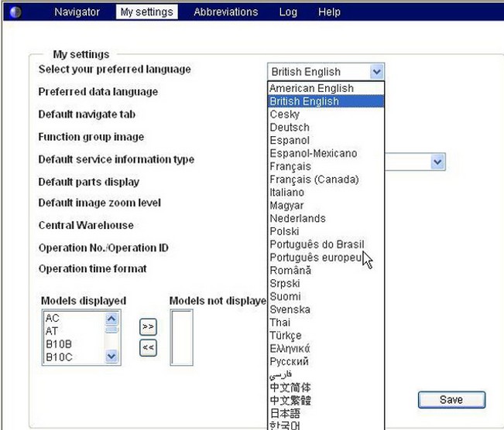
Task: Select Magyar language option
Action: (326, 206)
